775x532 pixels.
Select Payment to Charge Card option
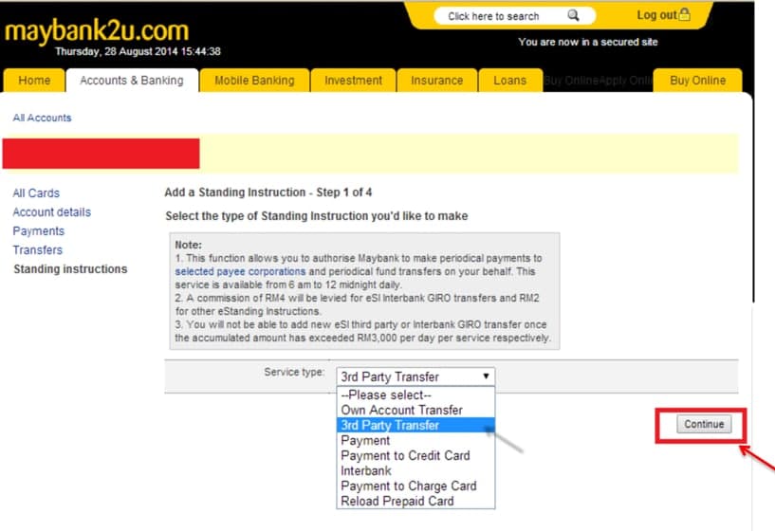[415, 486]
